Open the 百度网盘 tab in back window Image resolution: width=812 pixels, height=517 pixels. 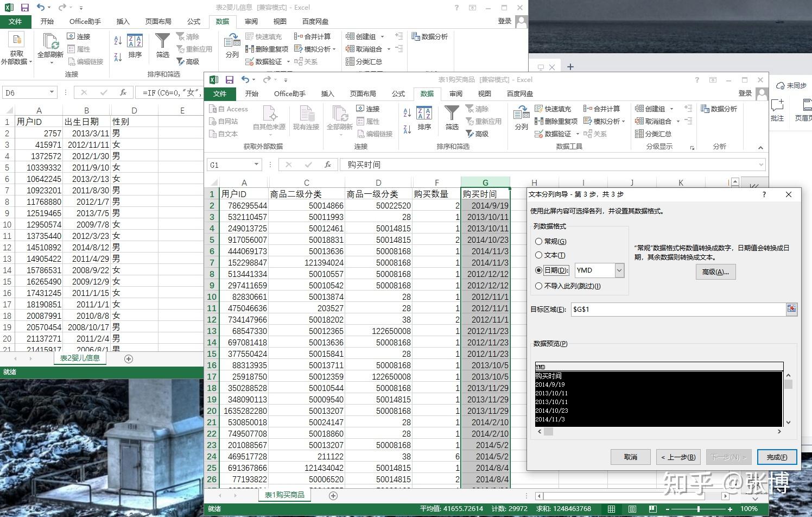click(x=315, y=21)
